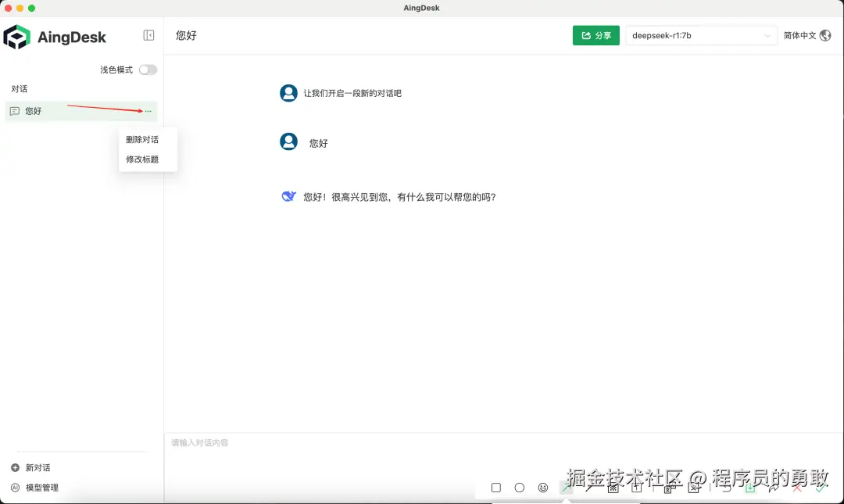
Task: Open the 简体中文 language selector
Action: pyautogui.click(x=806, y=35)
